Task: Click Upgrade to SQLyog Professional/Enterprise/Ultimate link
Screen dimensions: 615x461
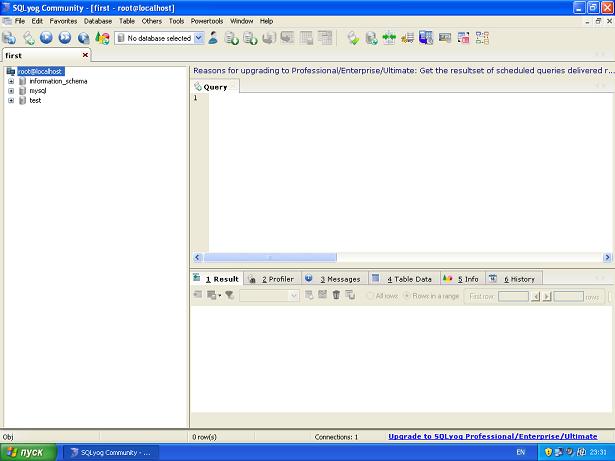Action: [x=493, y=436]
